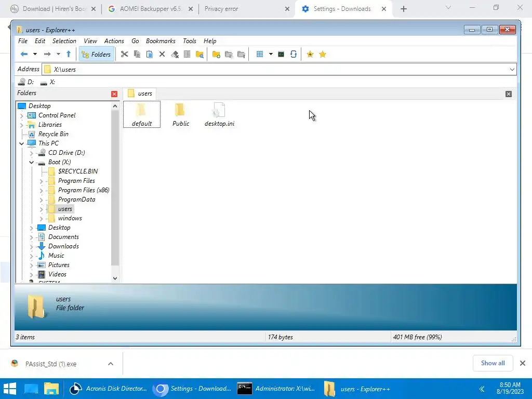Click the Add Bookmark star icon

(310, 54)
